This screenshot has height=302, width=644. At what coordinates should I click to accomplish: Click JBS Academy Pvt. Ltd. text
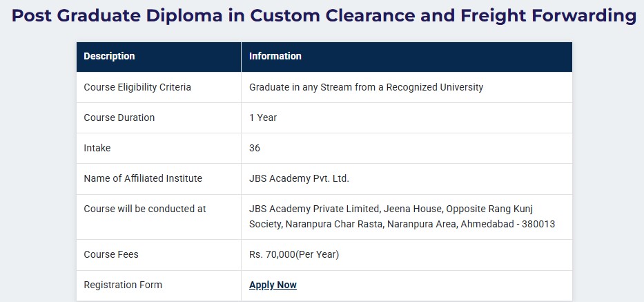click(299, 178)
